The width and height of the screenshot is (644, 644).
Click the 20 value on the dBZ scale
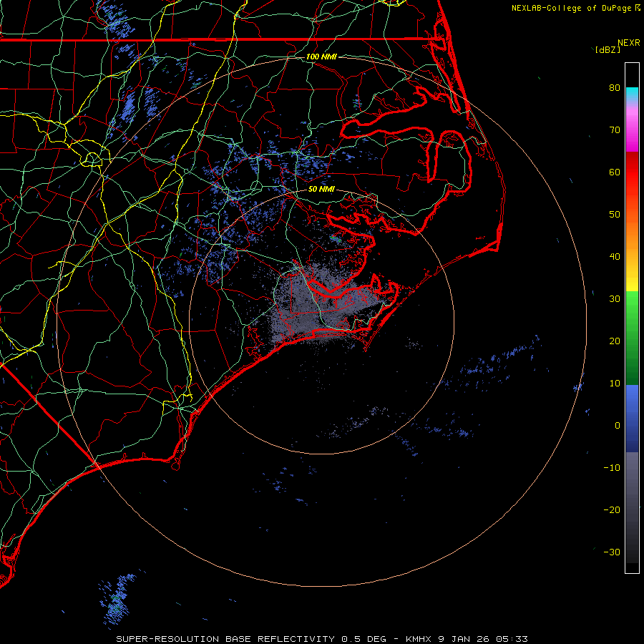point(615,341)
